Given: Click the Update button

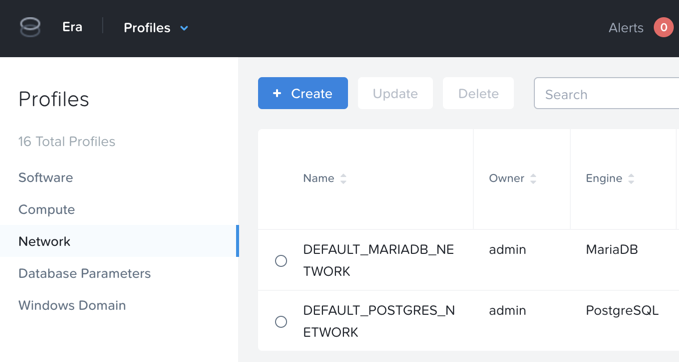Looking at the screenshot, I should (x=395, y=93).
